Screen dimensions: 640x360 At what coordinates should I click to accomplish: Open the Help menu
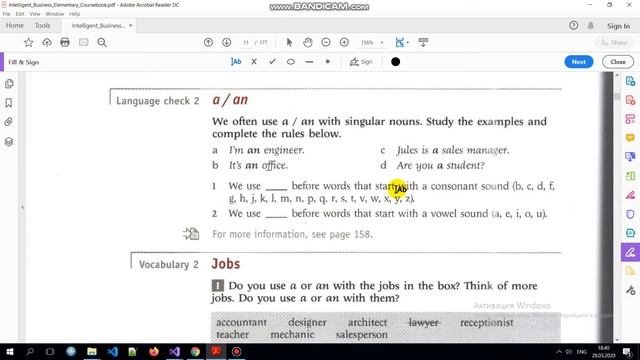tap(75, 14)
